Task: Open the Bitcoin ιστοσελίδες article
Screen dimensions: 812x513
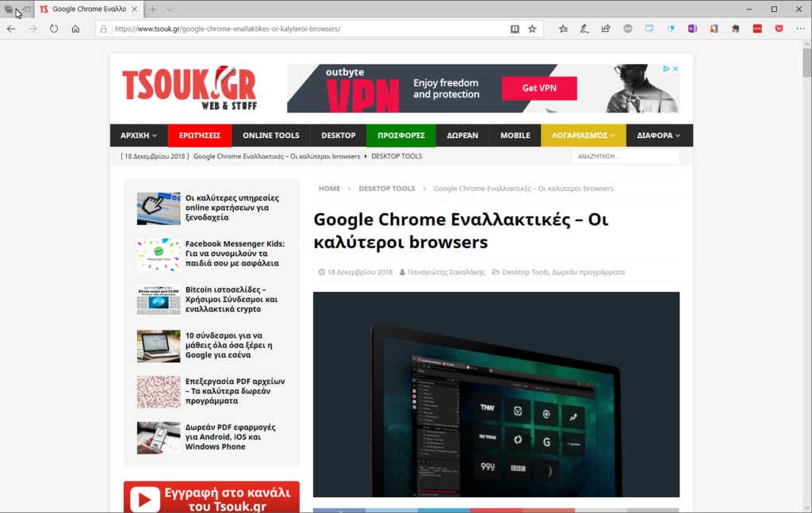Action: (x=232, y=299)
